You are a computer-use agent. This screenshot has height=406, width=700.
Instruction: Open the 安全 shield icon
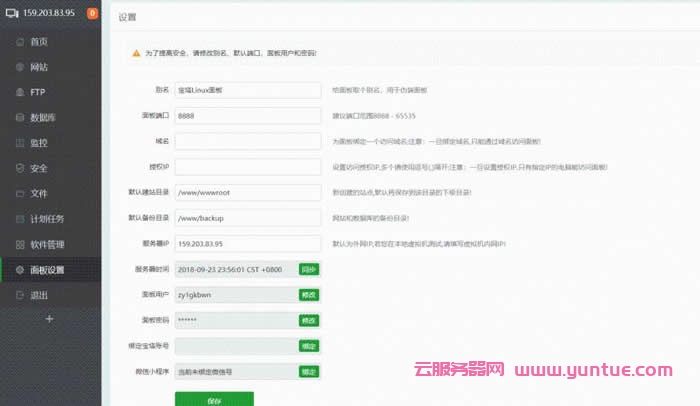coord(17,168)
